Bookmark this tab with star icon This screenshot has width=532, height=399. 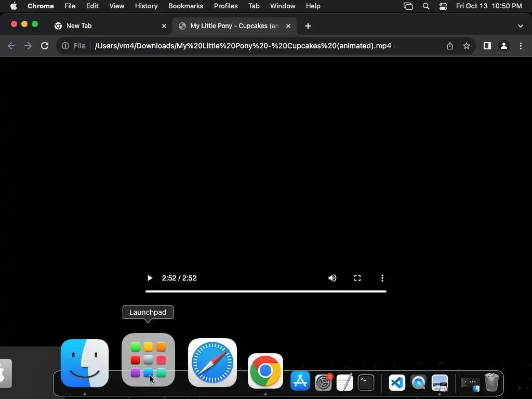coord(467,46)
